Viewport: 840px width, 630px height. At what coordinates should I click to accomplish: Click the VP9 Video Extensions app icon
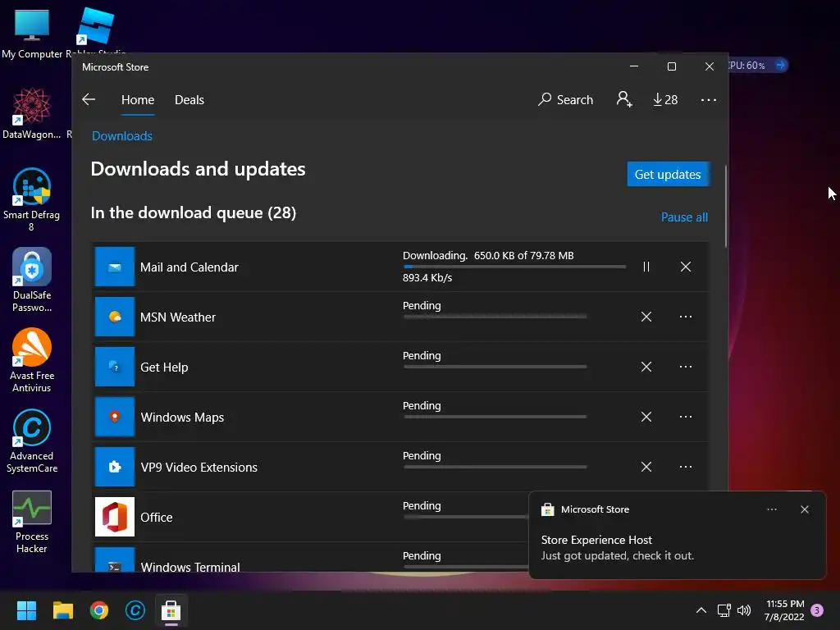pyautogui.click(x=115, y=467)
